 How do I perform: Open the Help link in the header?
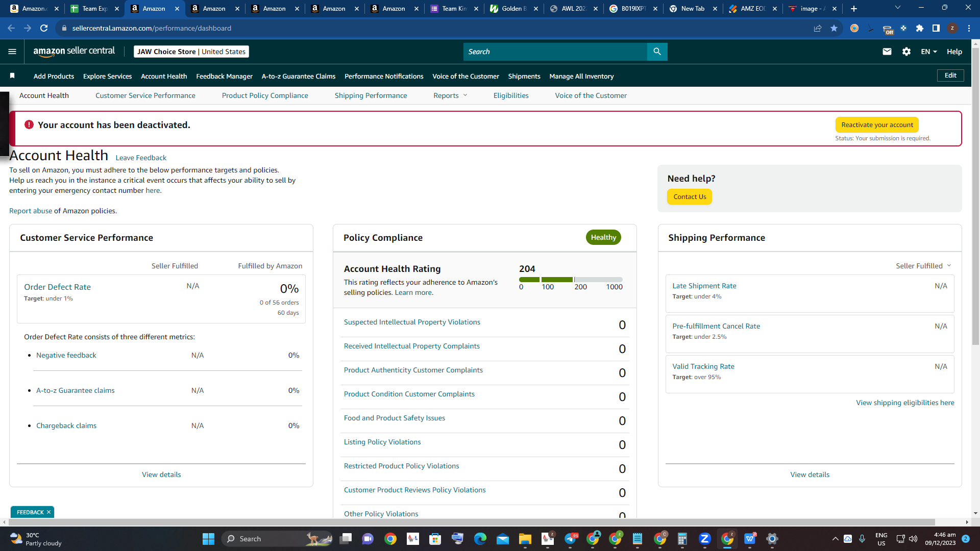[954, 52]
